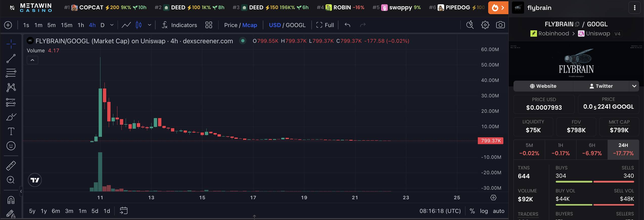Select the brush drawing tool
The height and width of the screenshot is (220, 644).
[x=11, y=117]
